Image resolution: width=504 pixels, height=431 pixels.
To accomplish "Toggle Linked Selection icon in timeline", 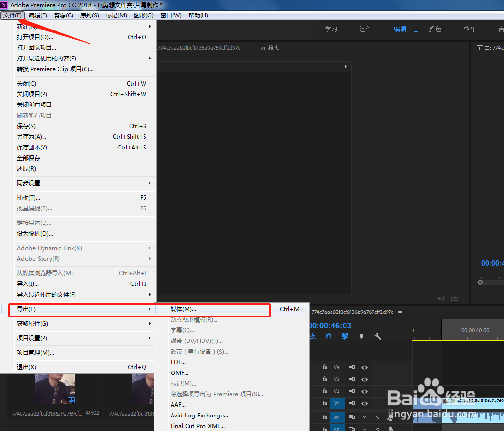I will coord(345,336).
